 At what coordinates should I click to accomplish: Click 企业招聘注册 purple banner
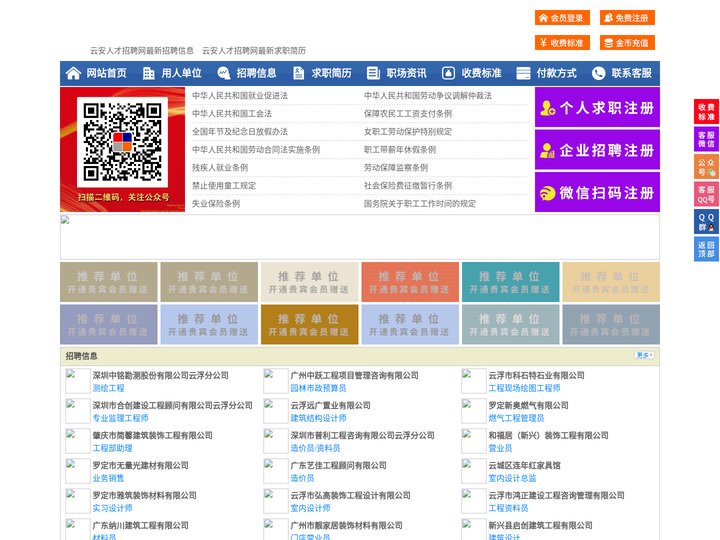coord(597,150)
